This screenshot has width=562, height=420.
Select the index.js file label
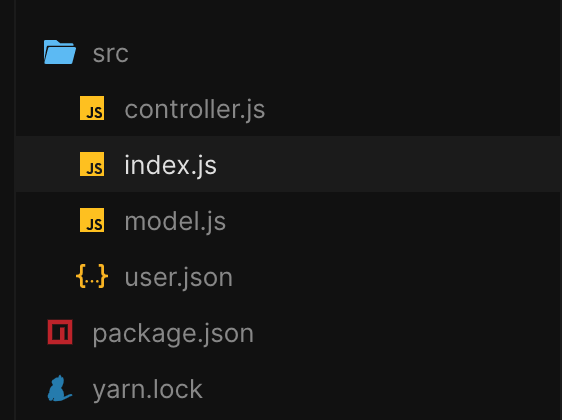tap(170, 165)
